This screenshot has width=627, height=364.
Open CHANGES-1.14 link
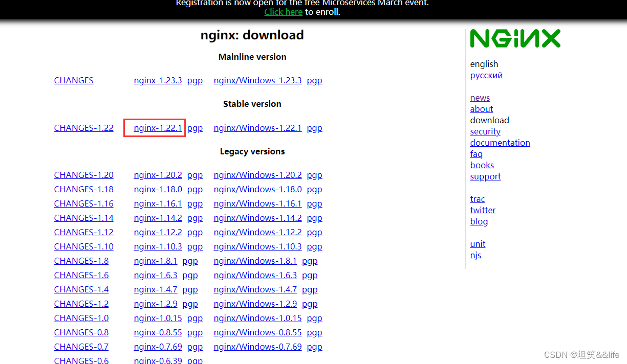point(84,218)
